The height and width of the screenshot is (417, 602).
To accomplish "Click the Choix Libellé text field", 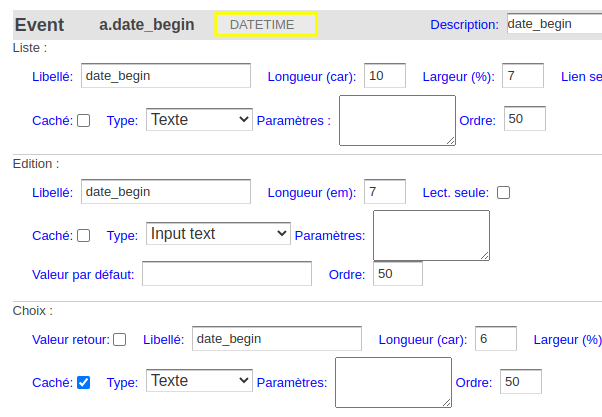I will point(277,339).
